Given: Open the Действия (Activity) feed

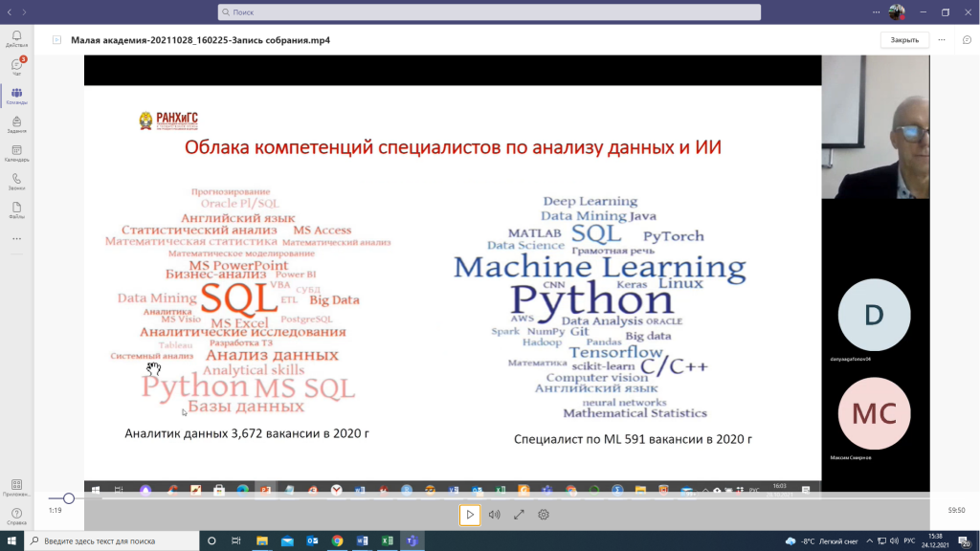Looking at the screenshot, I should [16, 38].
